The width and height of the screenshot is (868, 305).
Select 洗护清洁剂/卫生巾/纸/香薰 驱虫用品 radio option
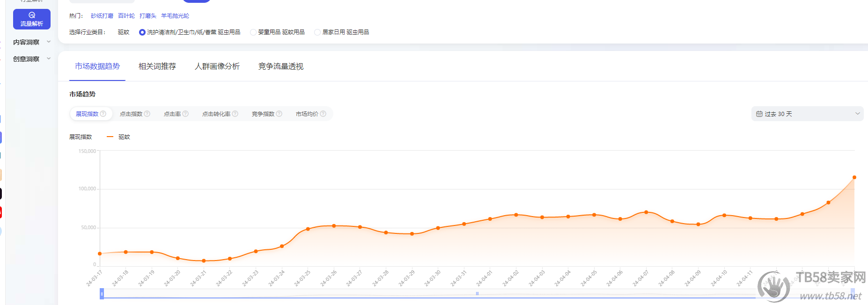tap(142, 32)
